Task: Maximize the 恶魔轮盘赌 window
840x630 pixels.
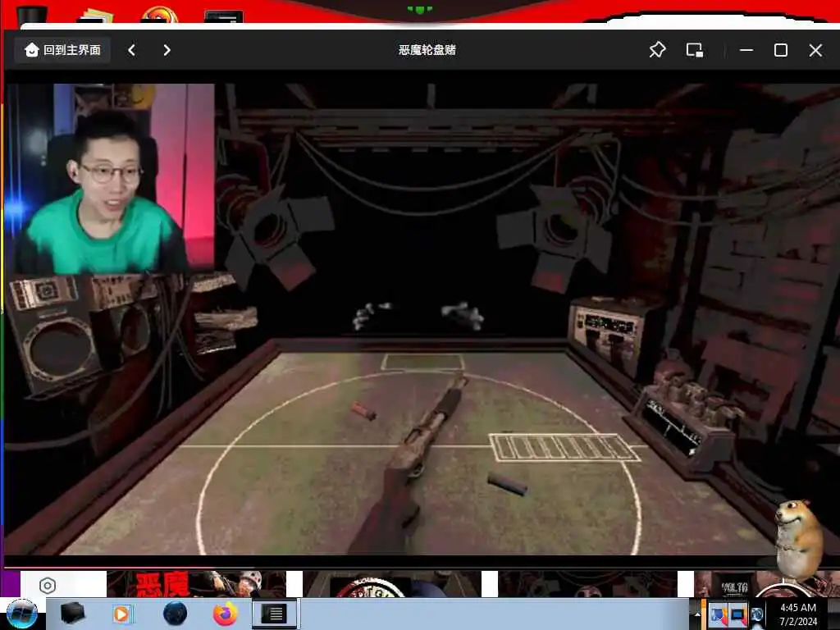Action: click(781, 50)
